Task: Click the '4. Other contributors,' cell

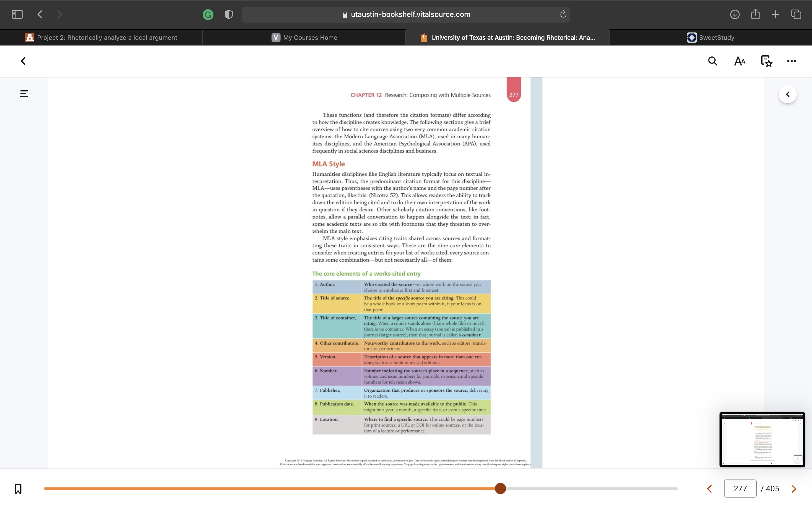Action: 337,346
